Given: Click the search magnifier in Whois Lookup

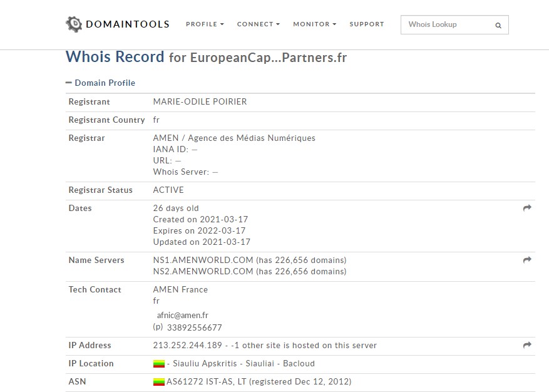Looking at the screenshot, I should point(498,24).
